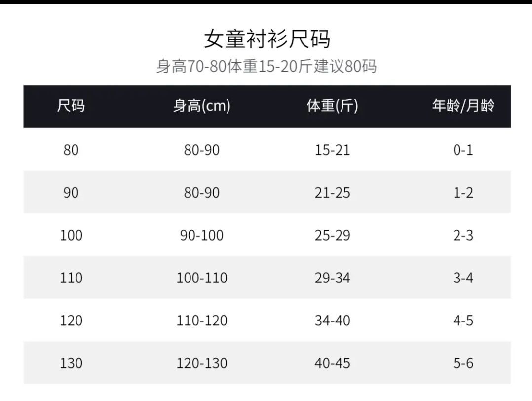The width and height of the screenshot is (532, 401).
Task: Click the 21-25 weight cell
Action: click(333, 193)
